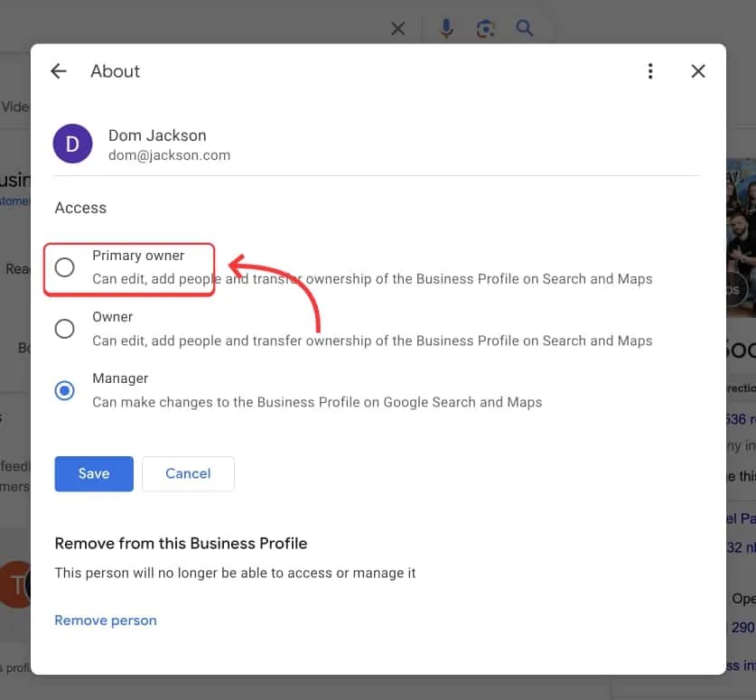Click Dom Jackson's purple avatar circle
Image resolution: width=756 pixels, height=700 pixels.
72,143
